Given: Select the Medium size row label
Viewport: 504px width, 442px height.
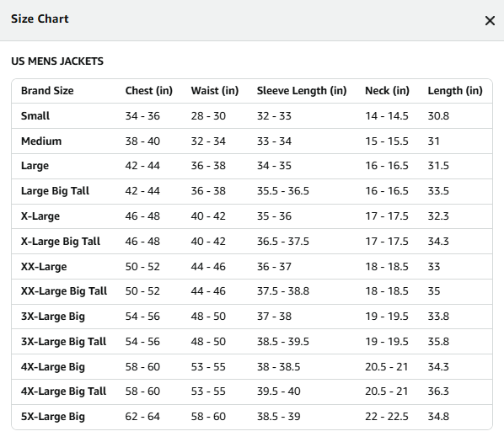Looking at the screenshot, I should (41, 141).
